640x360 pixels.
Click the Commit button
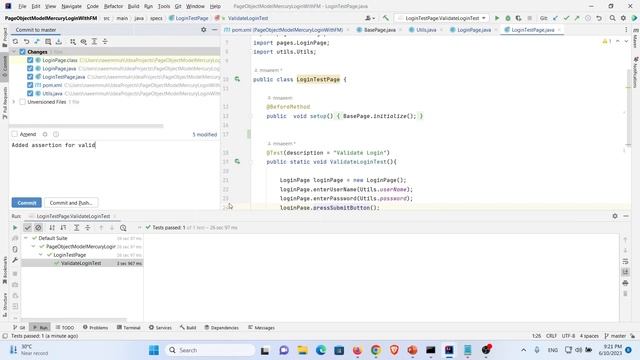click(27, 203)
